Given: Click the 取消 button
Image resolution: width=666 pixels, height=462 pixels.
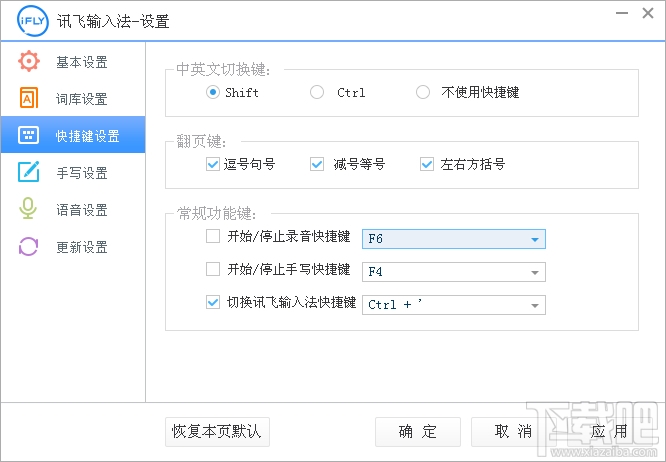Looking at the screenshot, I should pyautogui.click(x=513, y=432).
